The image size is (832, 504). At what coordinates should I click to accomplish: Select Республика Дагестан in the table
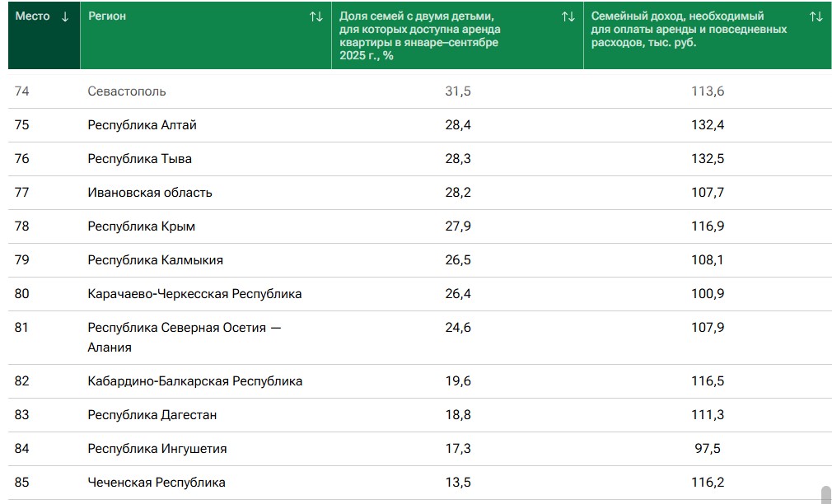click(152, 415)
